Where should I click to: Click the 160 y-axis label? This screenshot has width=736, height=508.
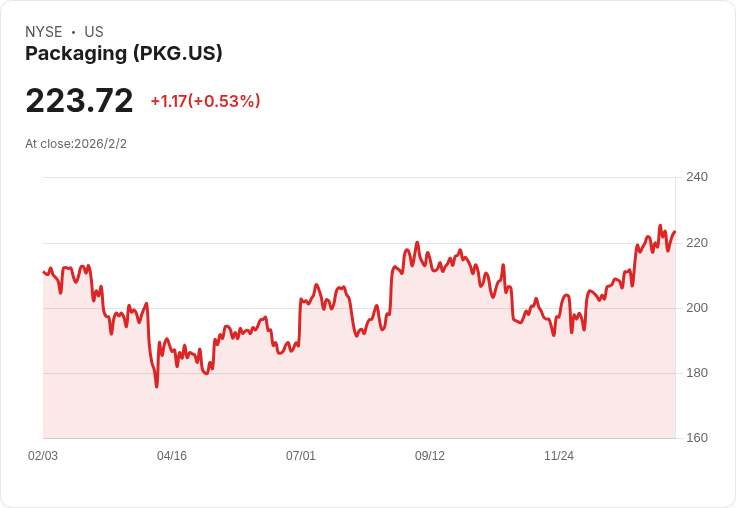pyautogui.click(x=696, y=438)
